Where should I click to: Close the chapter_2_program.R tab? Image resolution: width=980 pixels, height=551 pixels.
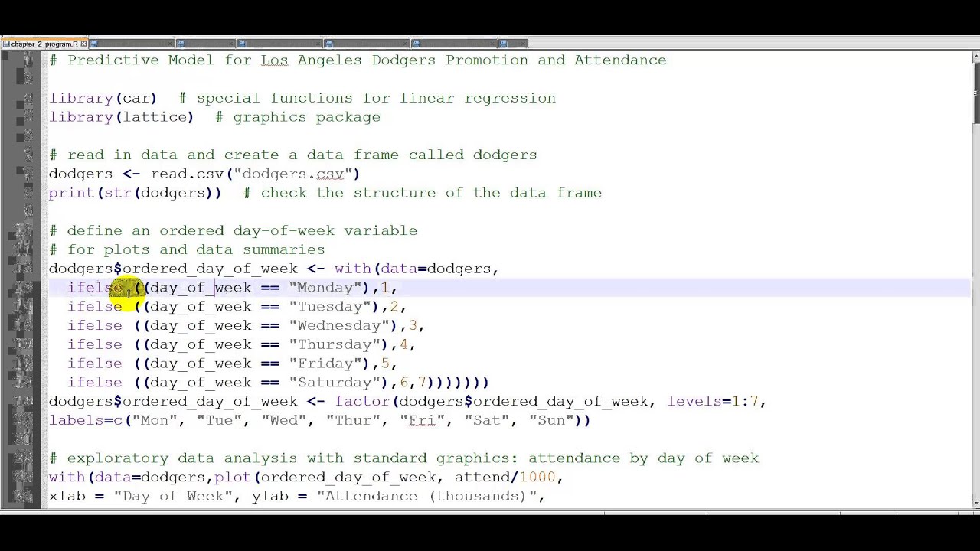coord(83,44)
